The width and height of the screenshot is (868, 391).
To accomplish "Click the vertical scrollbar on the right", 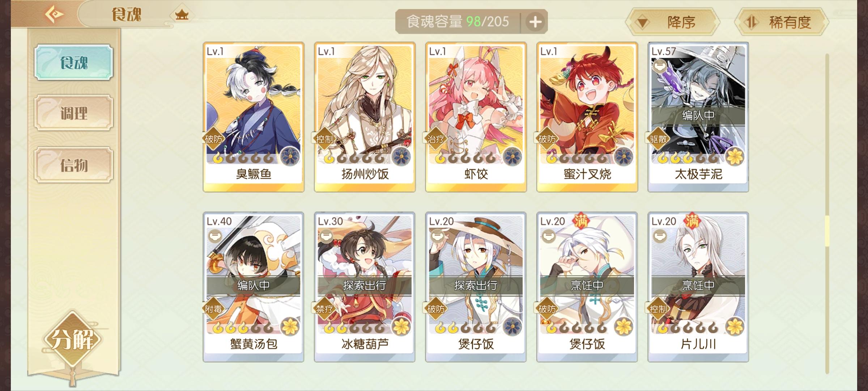I will tap(827, 214).
